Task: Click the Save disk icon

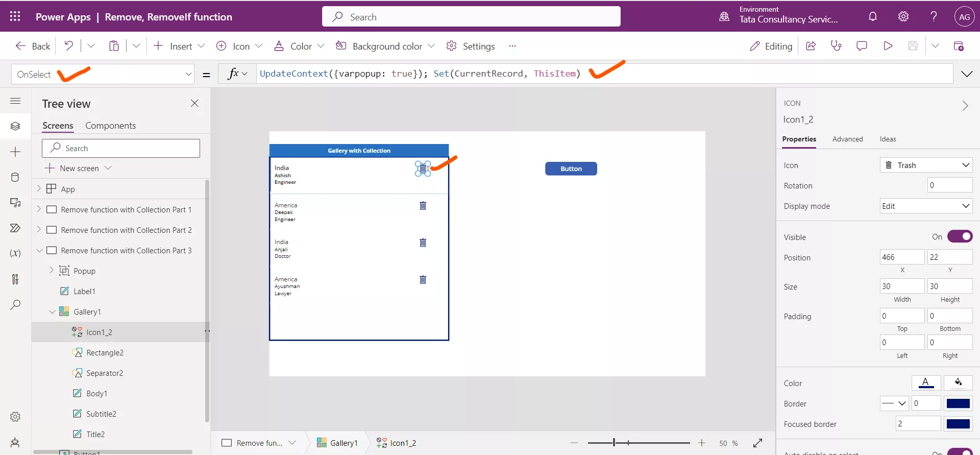Action: pyautogui.click(x=913, y=46)
